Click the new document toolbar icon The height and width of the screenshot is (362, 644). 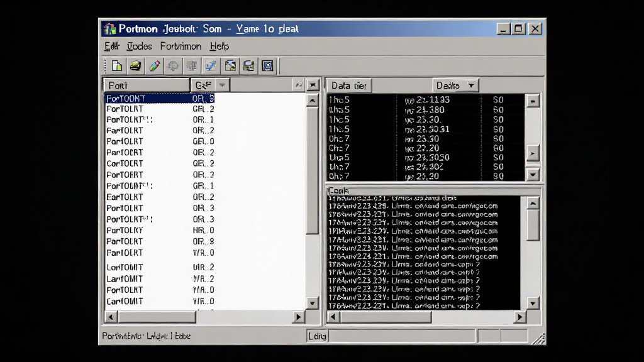coord(117,65)
